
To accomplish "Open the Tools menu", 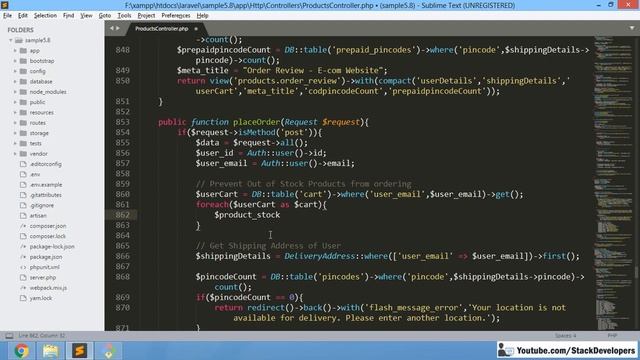I will tap(124, 16).
